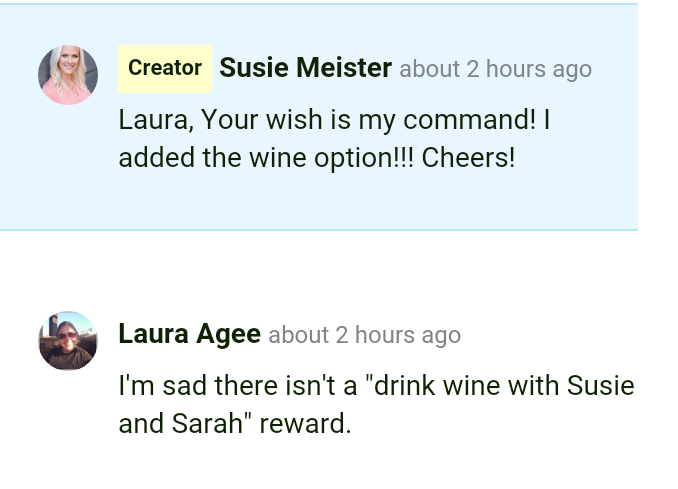Open the permalink timestamp on Susie's comment
678x489 pixels.
point(496,69)
